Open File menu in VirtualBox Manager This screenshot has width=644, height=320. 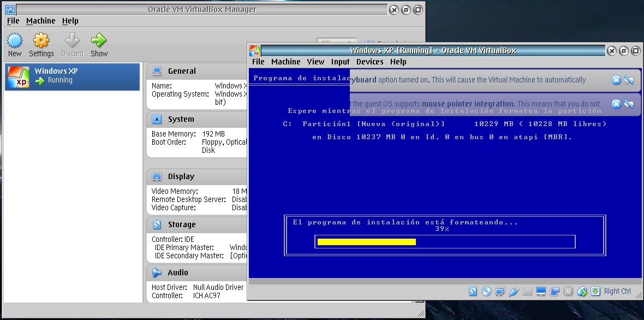(x=13, y=21)
